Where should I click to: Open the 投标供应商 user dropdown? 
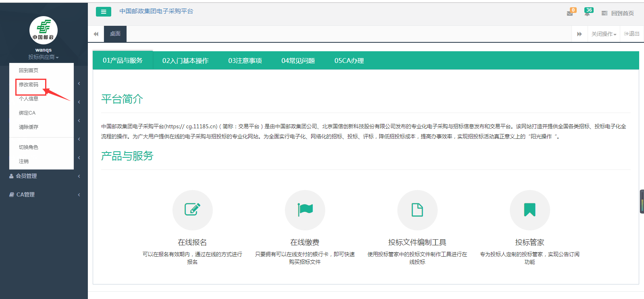(x=44, y=57)
